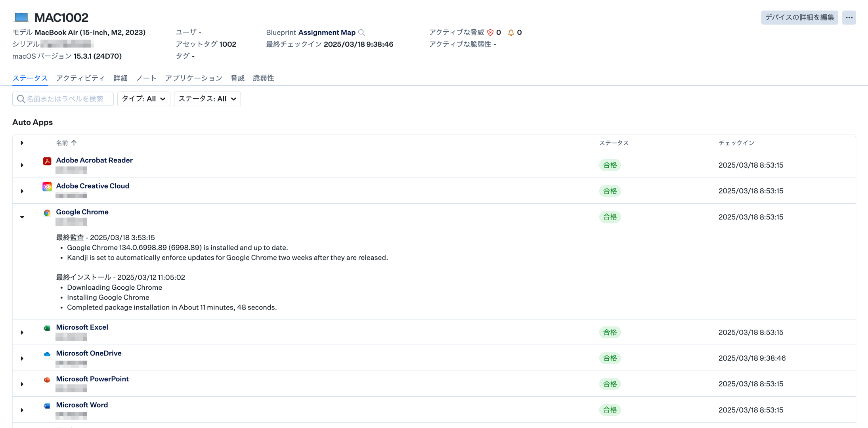Click the Microsoft OneDrive cloud icon
Image resolution: width=868 pixels, height=428 pixels.
(47, 354)
